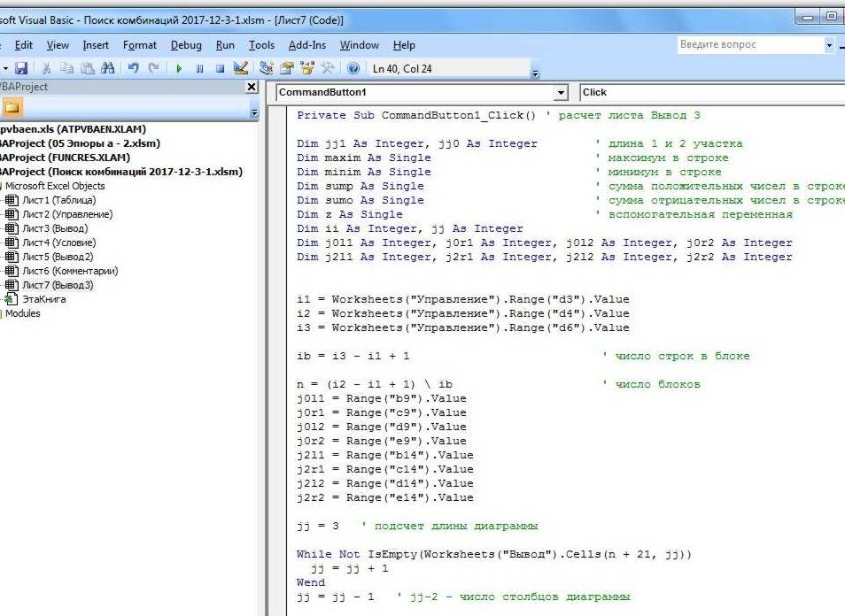The height and width of the screenshot is (616, 845).
Task: Open the Add-Ins menu
Action: pyautogui.click(x=307, y=45)
